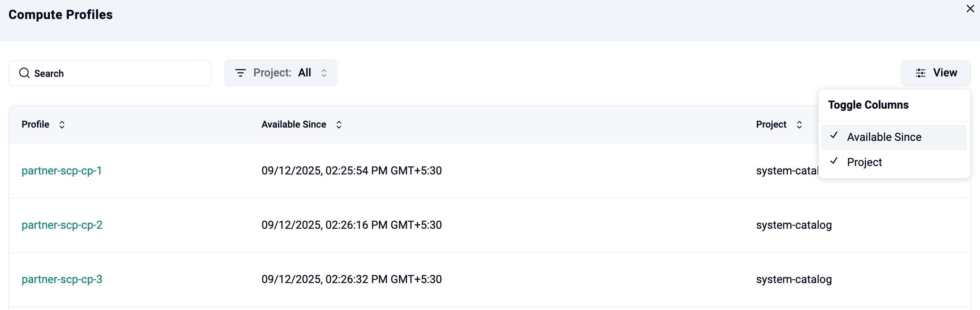
Task: Click the View sliders icon
Action: point(920,73)
